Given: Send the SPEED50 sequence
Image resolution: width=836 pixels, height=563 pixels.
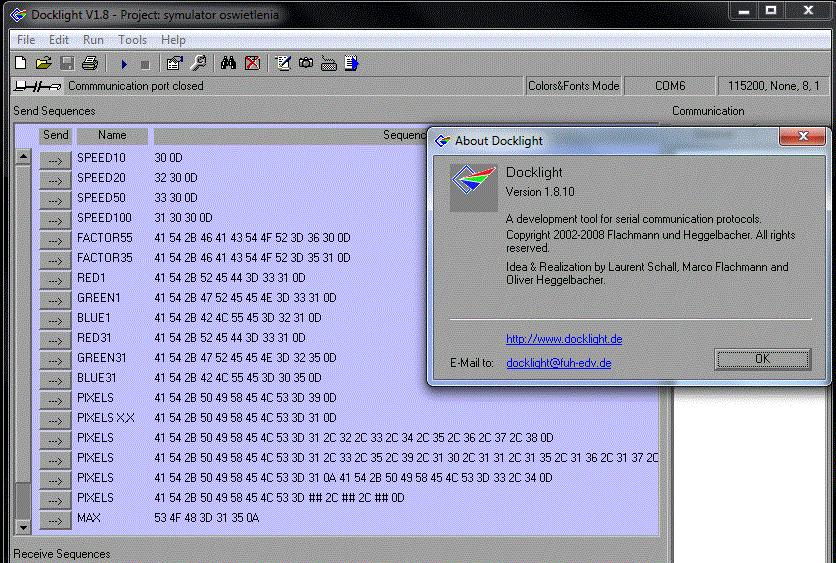Looking at the screenshot, I should point(55,200).
